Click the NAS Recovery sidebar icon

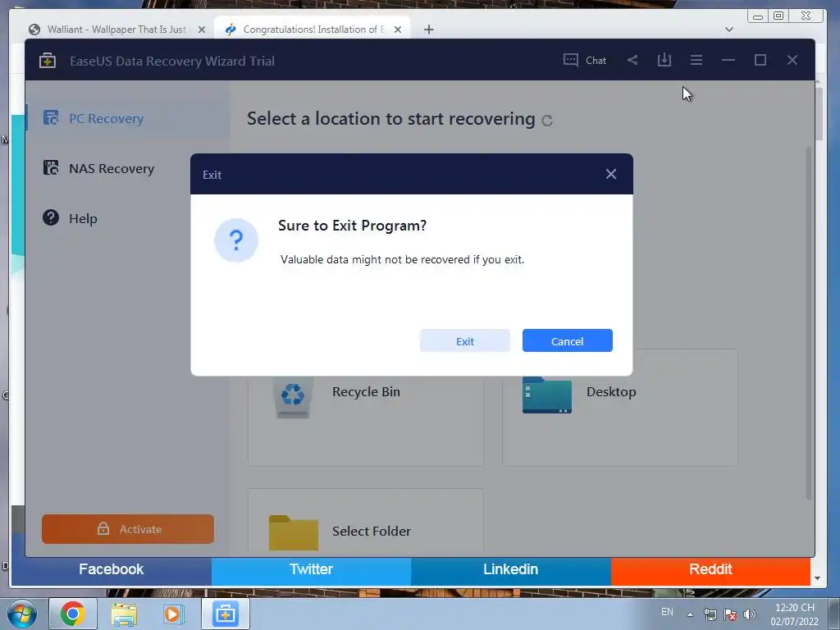click(x=50, y=167)
